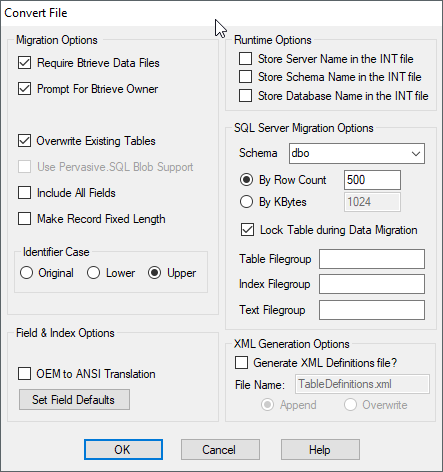
Task: Focus the Table Filegroup text box
Action: click(x=372, y=259)
